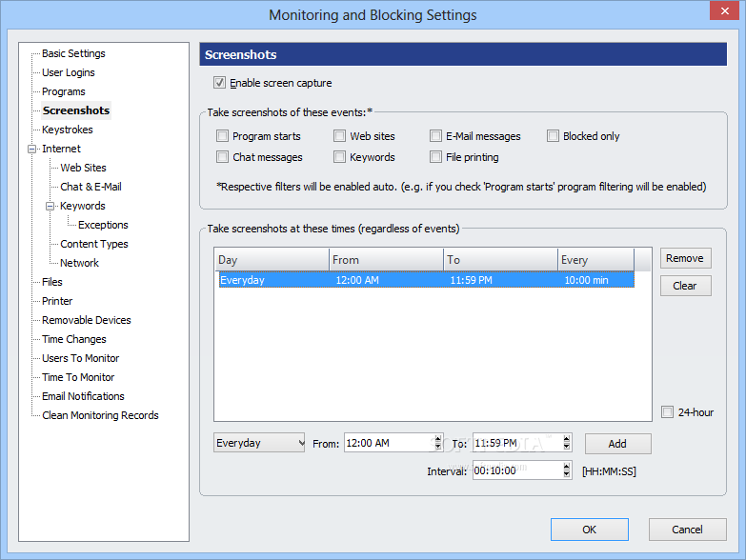This screenshot has height=560, width=746.
Task: Click the Remove button
Action: 686,258
